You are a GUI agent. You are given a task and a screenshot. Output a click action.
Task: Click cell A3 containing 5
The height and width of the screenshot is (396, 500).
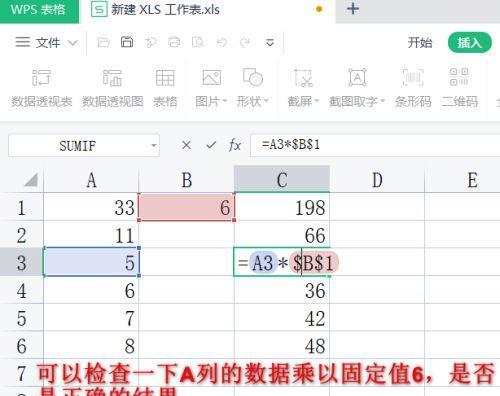(91, 263)
